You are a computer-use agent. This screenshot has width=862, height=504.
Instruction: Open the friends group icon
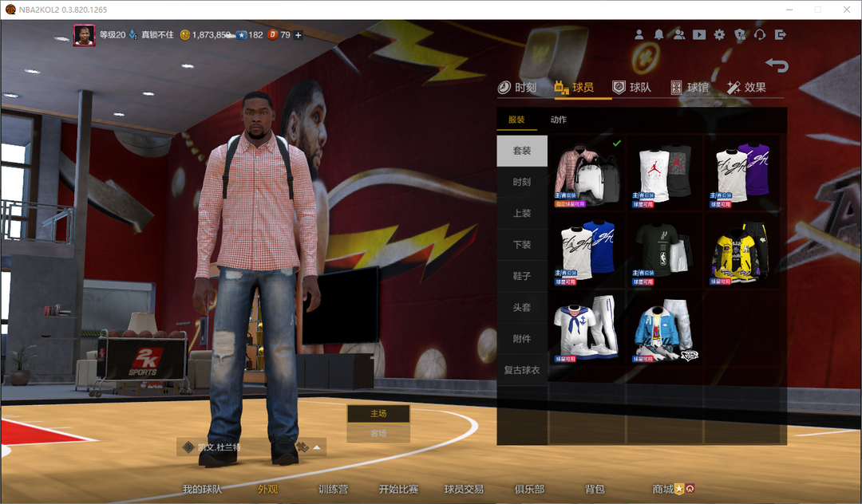pyautogui.click(x=679, y=34)
